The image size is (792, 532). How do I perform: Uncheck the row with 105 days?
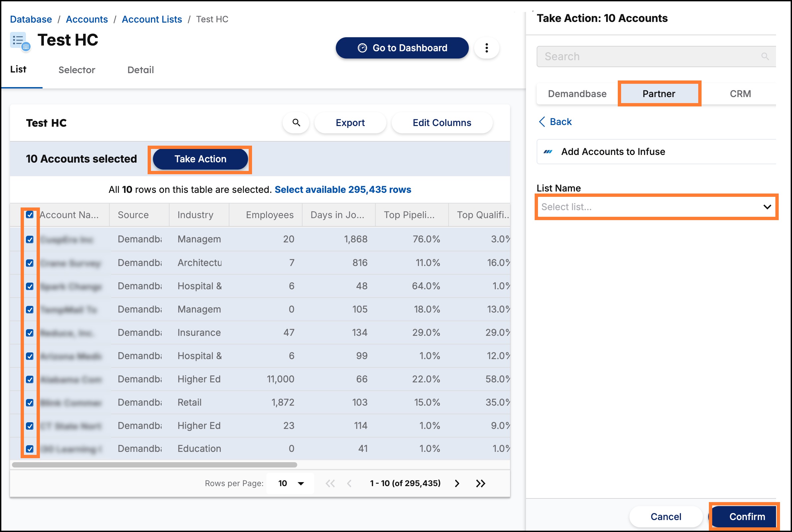tap(30, 310)
